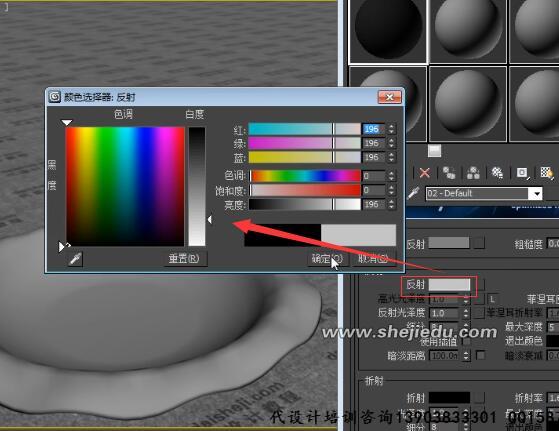Image resolution: width=559 pixels, height=431 pixels.
Task: Click the 白度 whiteness vertical gradient bar
Action: tap(197, 186)
